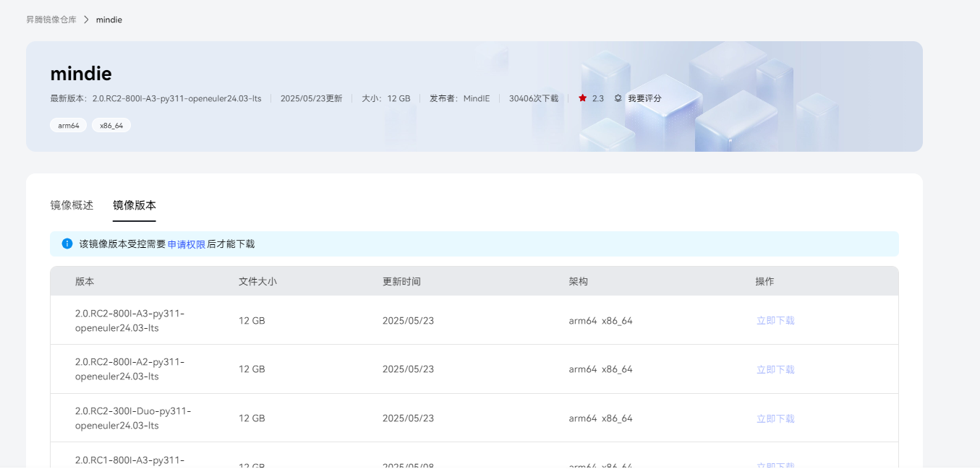Click the 操作 column header
The image size is (980, 469).
[x=765, y=281]
